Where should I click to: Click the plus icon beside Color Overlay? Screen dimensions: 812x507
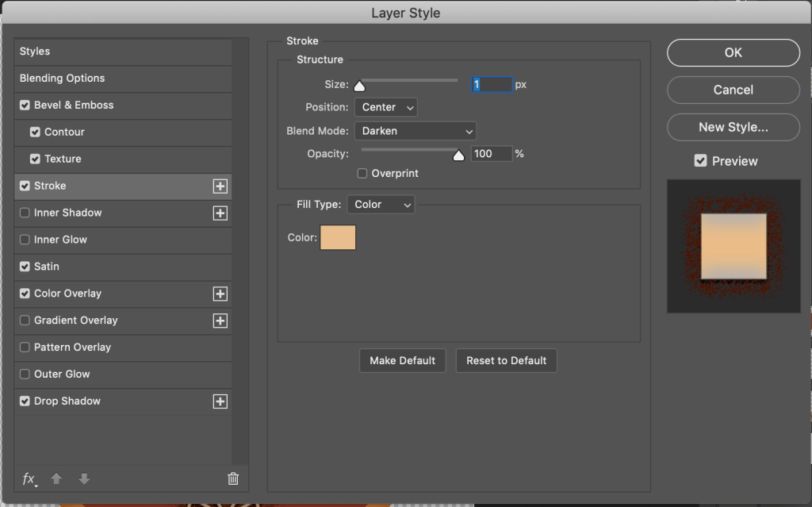tap(220, 294)
